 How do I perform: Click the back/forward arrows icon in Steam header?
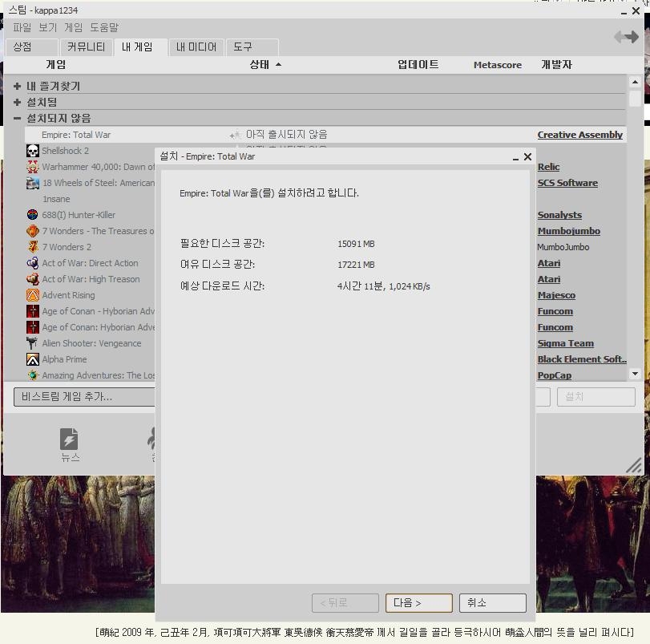[x=627, y=37]
